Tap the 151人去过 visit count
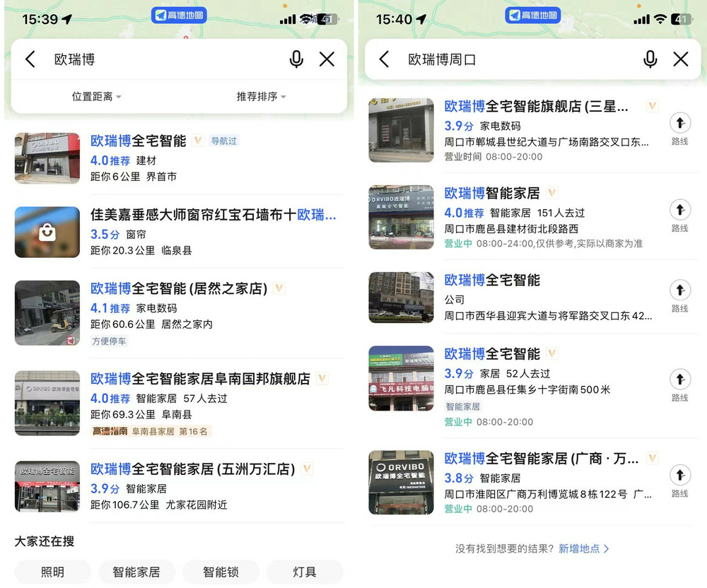 point(561,213)
